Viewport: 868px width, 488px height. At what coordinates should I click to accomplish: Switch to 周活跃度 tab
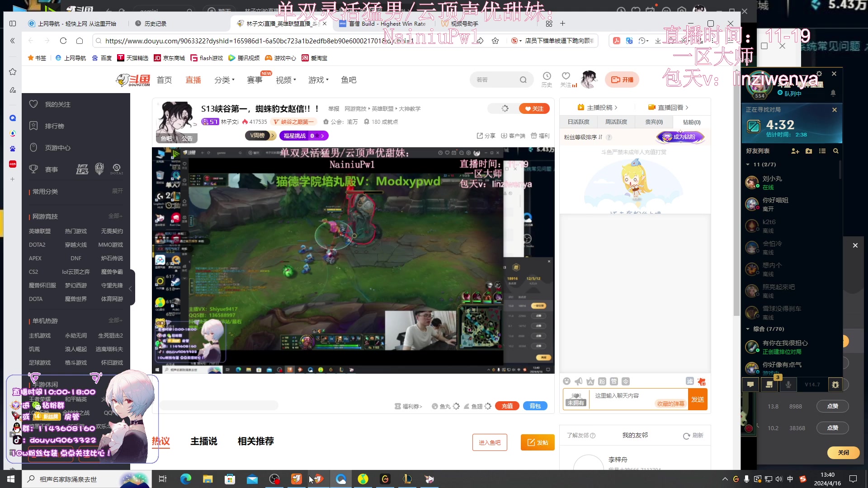click(616, 122)
